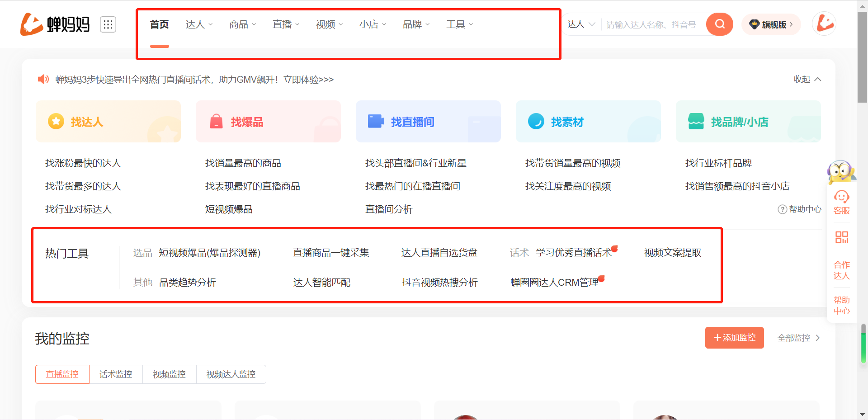Open 找表现最好的直播商品

(x=253, y=186)
